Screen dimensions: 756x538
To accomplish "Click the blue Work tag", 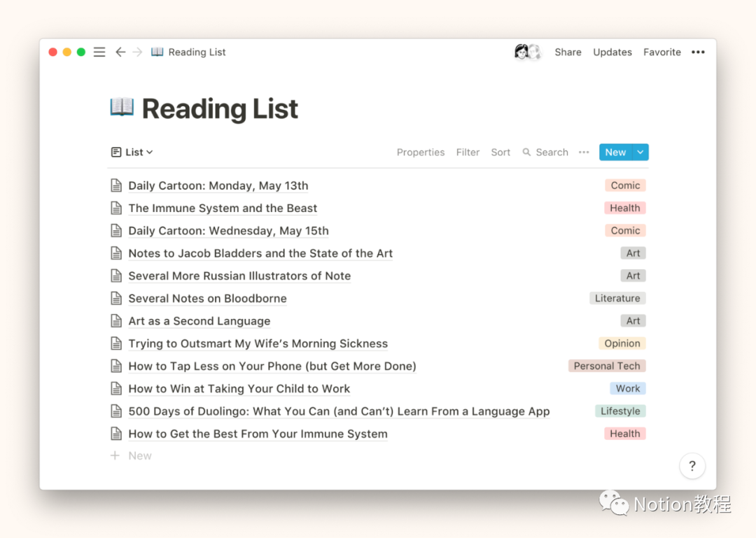I will click(628, 389).
